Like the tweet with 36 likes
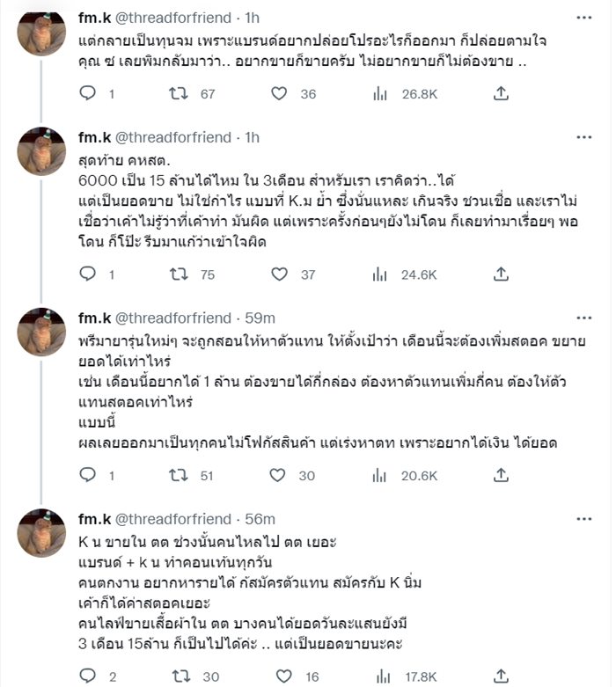The width and height of the screenshot is (616, 687). click(x=279, y=93)
